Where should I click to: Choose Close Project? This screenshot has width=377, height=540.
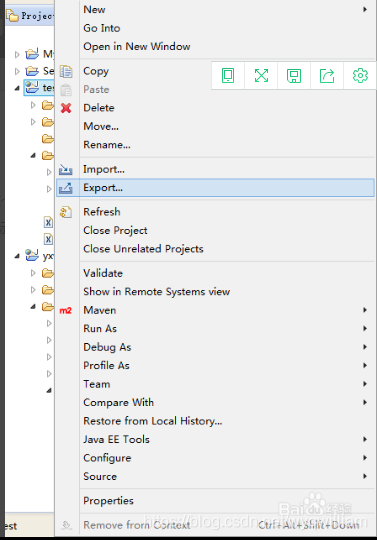[x=215, y=230]
